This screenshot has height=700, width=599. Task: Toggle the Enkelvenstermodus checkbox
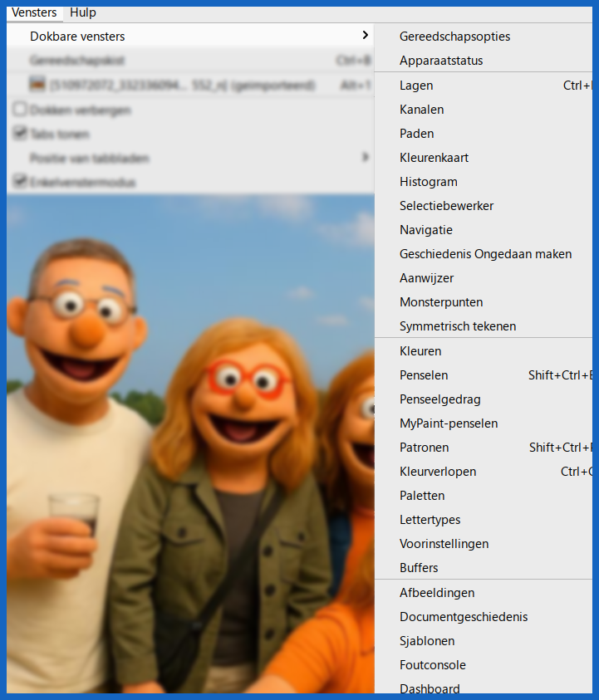coord(20,181)
